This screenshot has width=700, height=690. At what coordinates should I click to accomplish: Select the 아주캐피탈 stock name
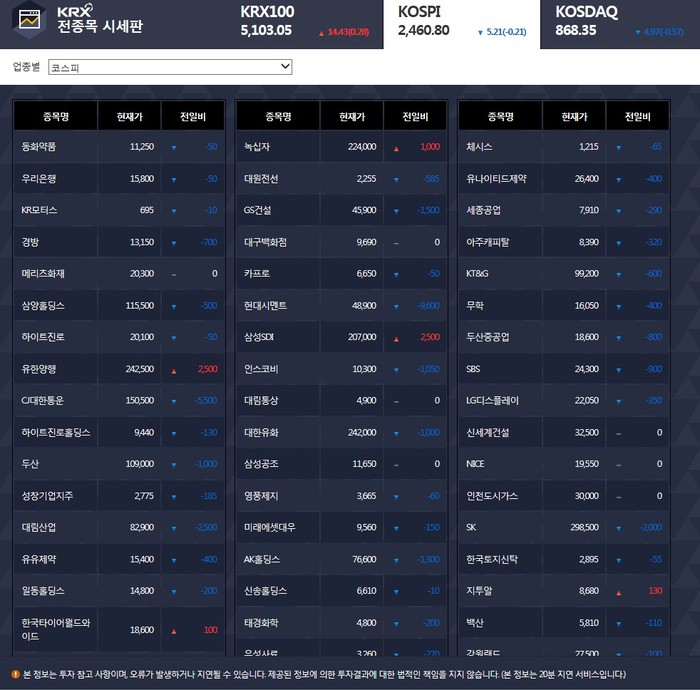pyautogui.click(x=488, y=242)
